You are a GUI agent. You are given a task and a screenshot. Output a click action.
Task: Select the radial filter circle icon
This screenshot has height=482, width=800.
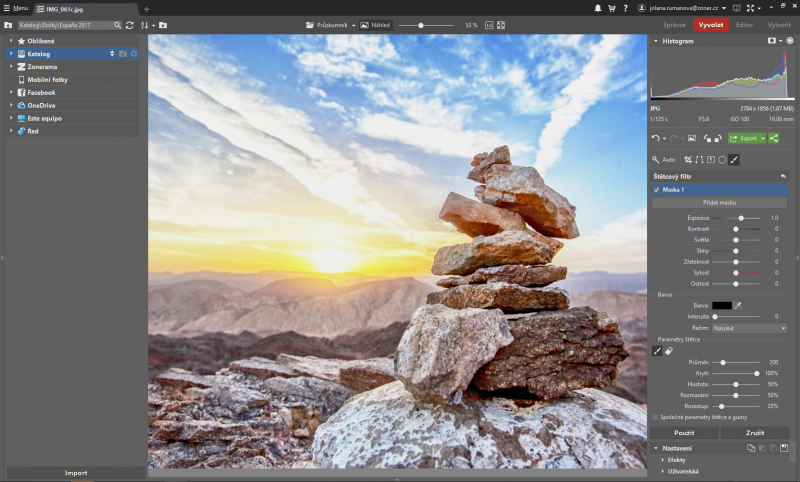(721, 159)
